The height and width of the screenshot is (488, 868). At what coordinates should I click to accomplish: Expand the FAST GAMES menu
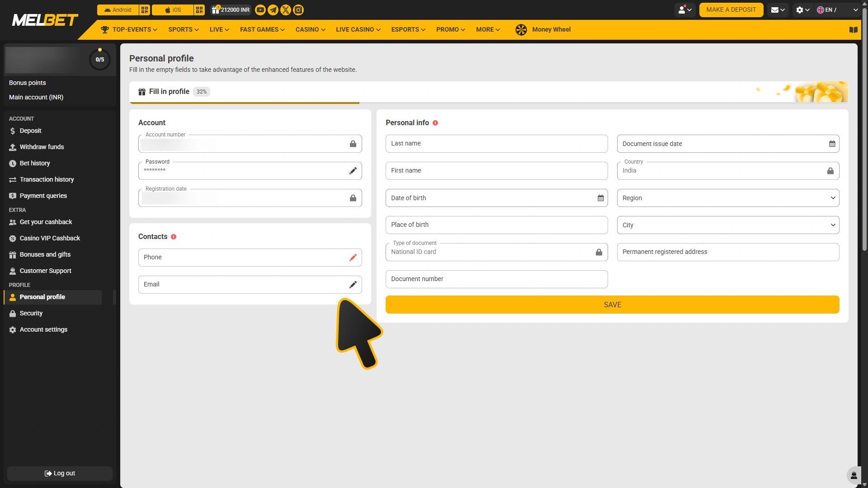(262, 30)
